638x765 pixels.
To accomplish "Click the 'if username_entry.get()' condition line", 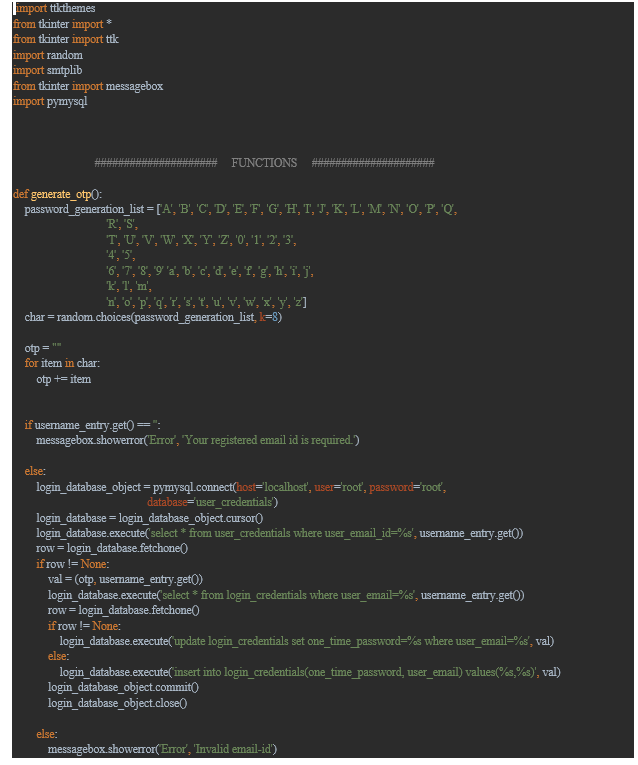I will click(x=92, y=425).
